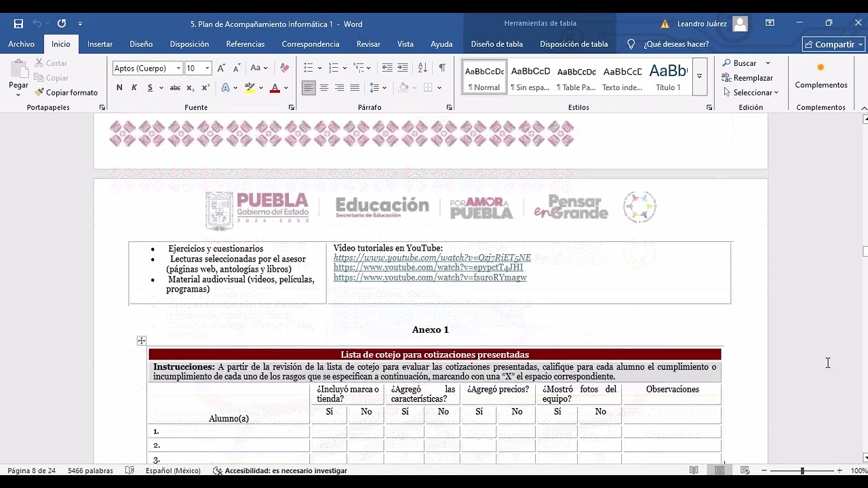Viewport: 868px width, 488px height.
Task: Click the table move handle near Anexo 1
Action: 141,341
